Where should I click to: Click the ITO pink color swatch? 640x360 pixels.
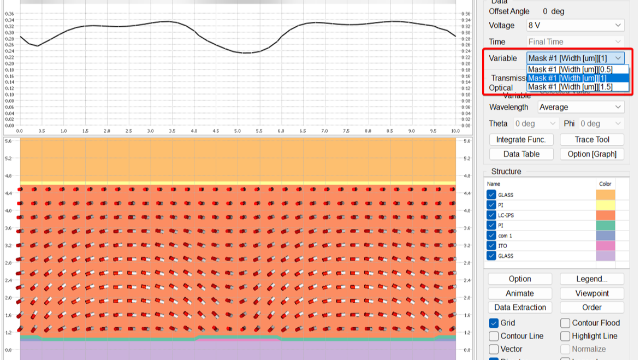point(605,246)
